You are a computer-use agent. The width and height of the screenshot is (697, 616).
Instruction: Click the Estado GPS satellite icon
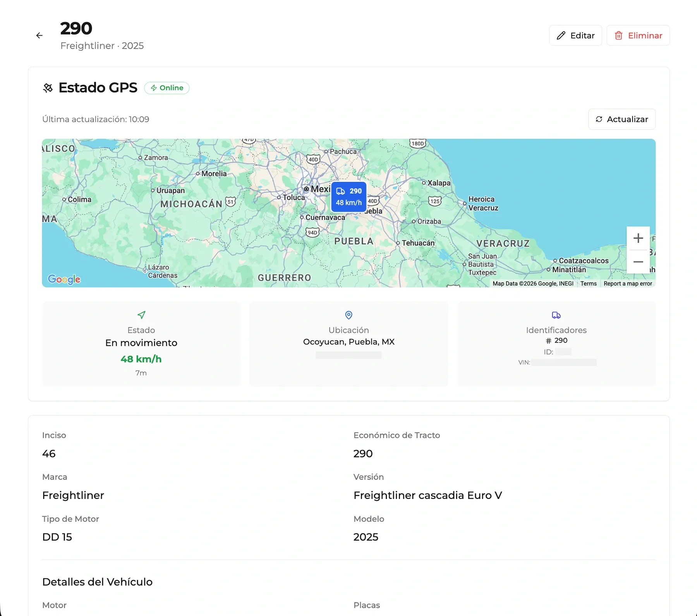tap(48, 88)
